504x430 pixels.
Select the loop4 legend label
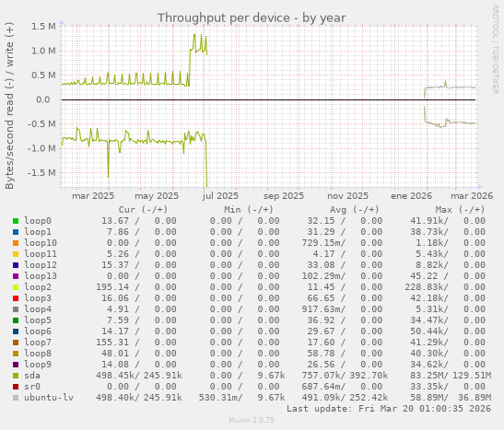click(x=38, y=309)
